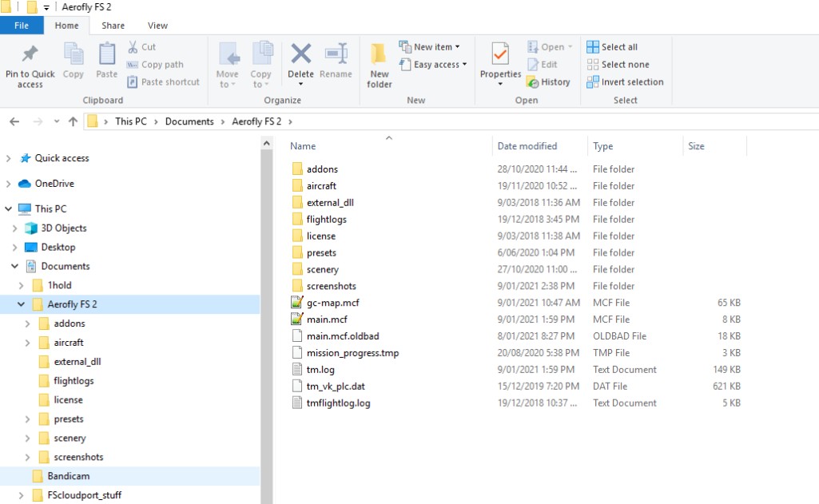Select Desktop in the navigation tree
This screenshot has width=819, height=504.
58,247
